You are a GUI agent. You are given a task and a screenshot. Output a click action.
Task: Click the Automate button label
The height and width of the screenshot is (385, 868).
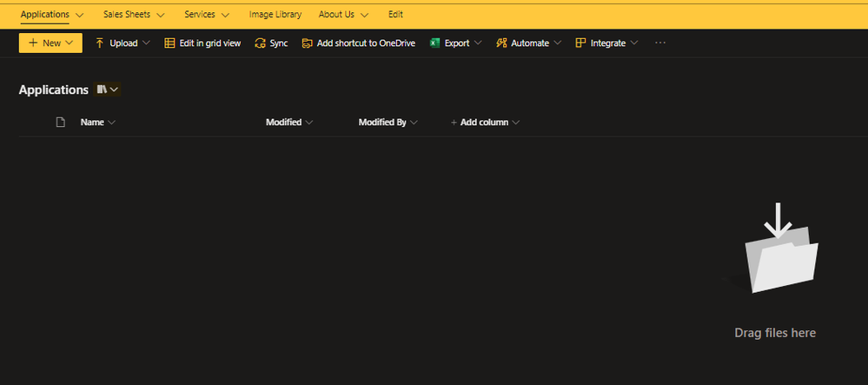coord(530,43)
